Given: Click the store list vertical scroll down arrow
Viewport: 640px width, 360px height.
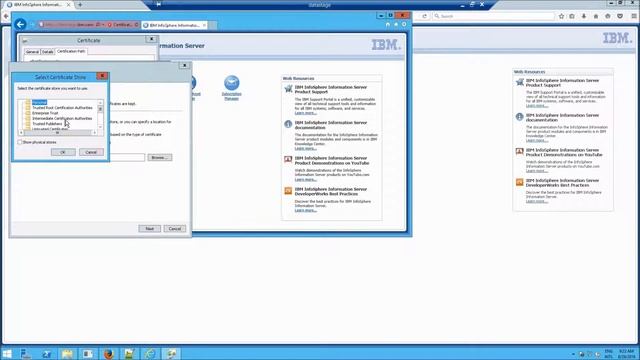Looking at the screenshot, I should coord(100,127).
